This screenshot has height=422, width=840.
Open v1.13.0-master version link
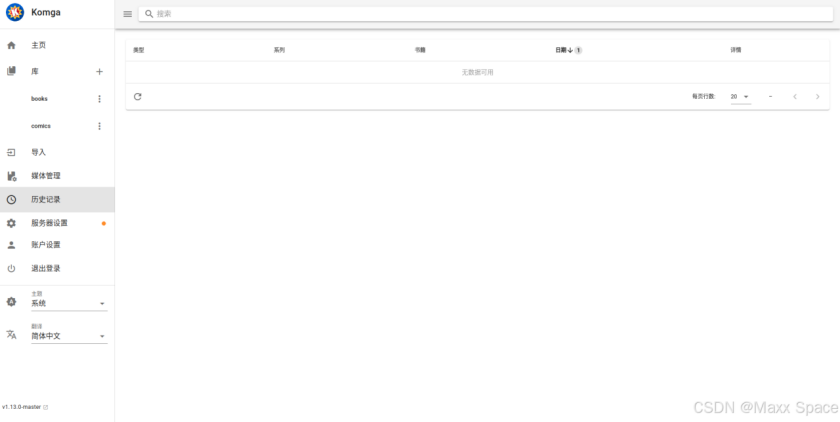(25, 407)
